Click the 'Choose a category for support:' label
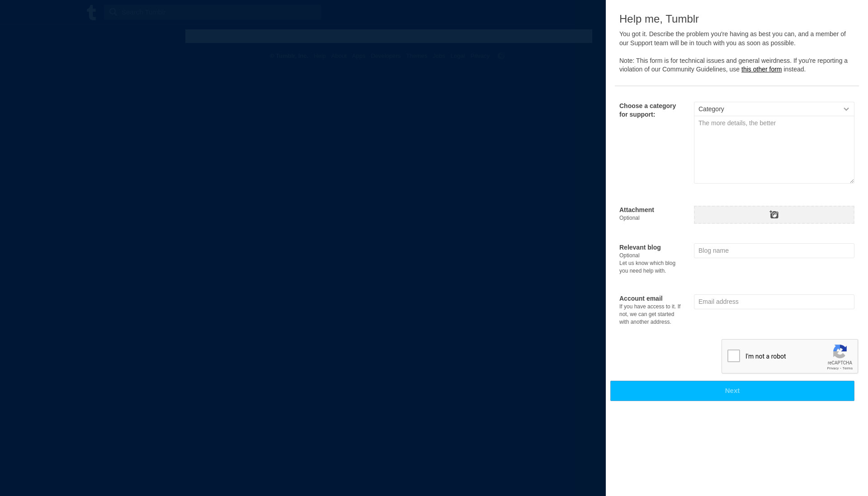868x496 pixels. (x=647, y=110)
